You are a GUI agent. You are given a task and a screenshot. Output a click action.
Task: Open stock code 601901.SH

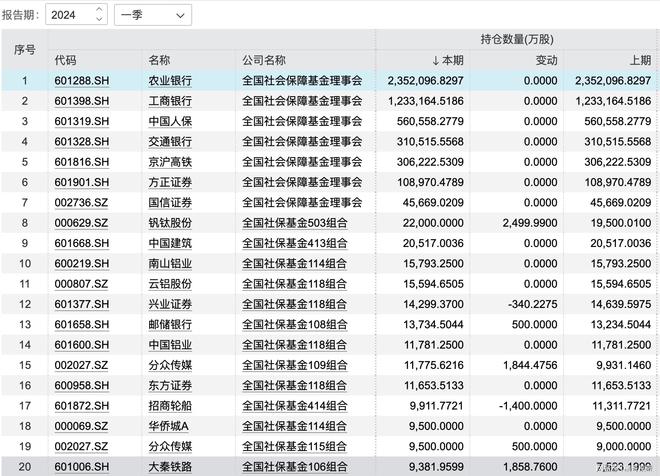click(x=82, y=182)
